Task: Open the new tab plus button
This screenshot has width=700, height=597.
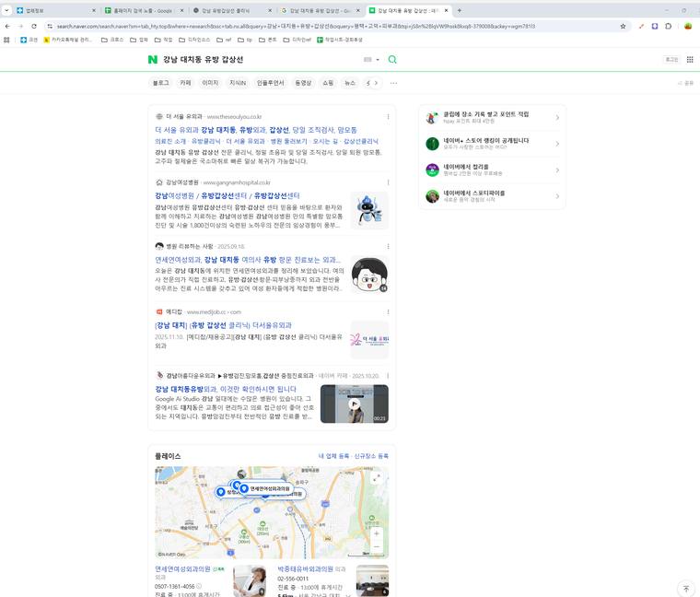Action: pyautogui.click(x=460, y=10)
